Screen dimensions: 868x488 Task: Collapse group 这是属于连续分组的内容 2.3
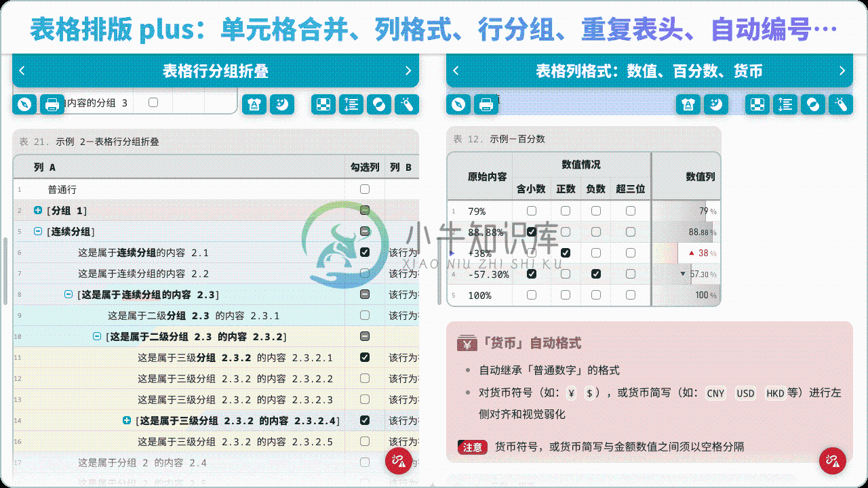click(x=68, y=294)
